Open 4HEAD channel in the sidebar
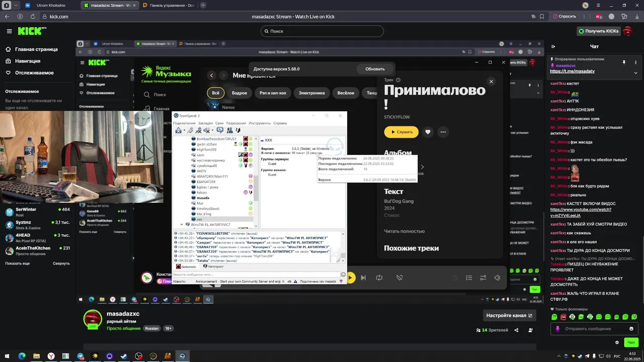The image size is (644, 362). point(38,238)
